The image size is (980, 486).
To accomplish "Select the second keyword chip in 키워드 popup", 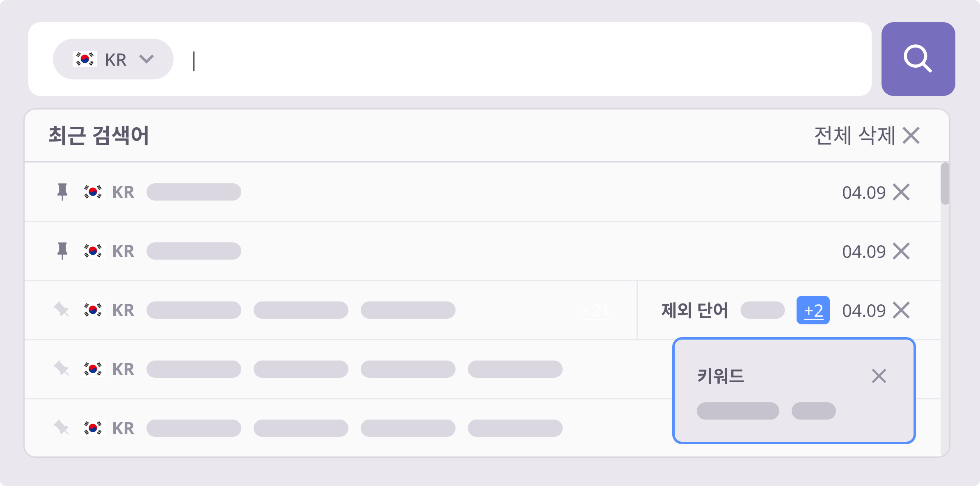I will click(813, 411).
